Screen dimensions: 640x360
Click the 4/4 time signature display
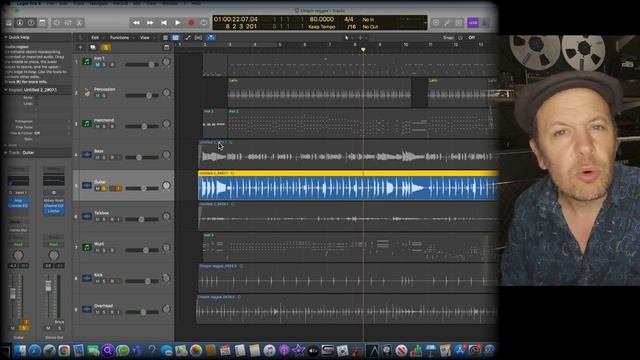[x=349, y=19]
